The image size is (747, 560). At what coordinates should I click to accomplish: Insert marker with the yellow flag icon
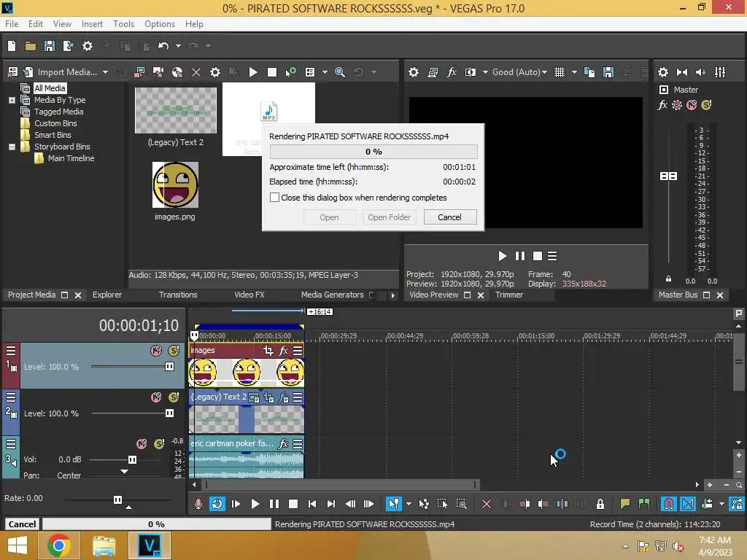(x=624, y=504)
